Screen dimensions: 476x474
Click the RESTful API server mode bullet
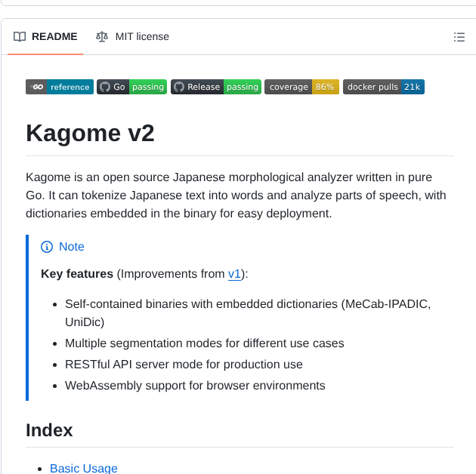[184, 365]
